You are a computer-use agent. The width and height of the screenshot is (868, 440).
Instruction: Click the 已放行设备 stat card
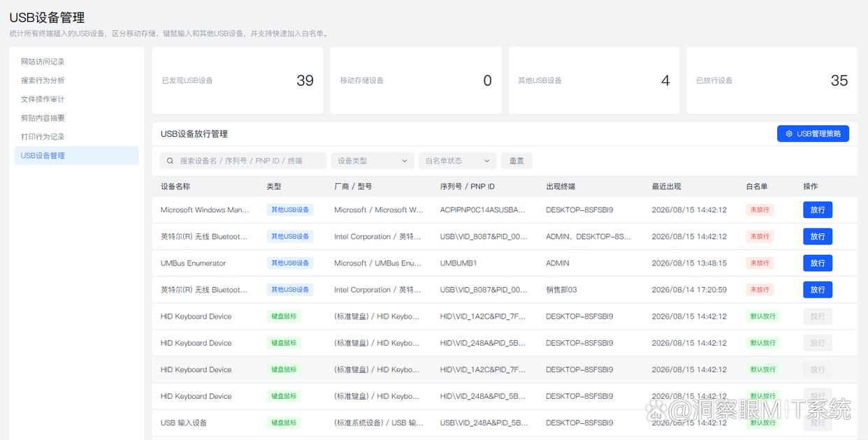pos(772,80)
